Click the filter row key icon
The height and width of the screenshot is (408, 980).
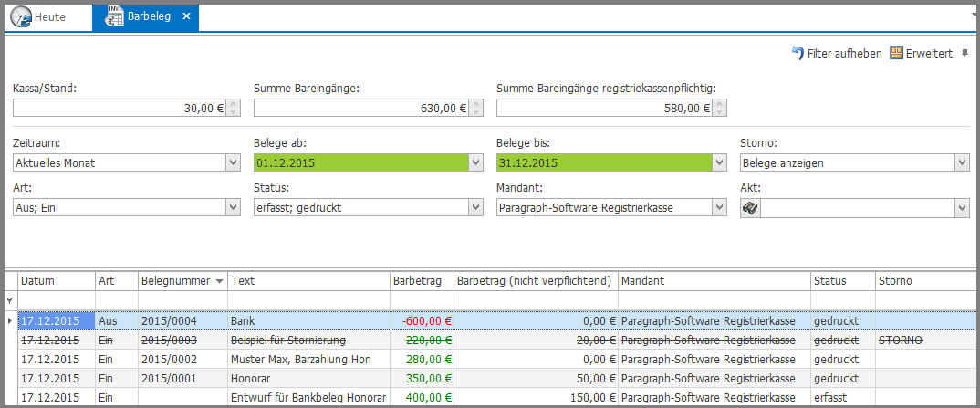coord(9,300)
